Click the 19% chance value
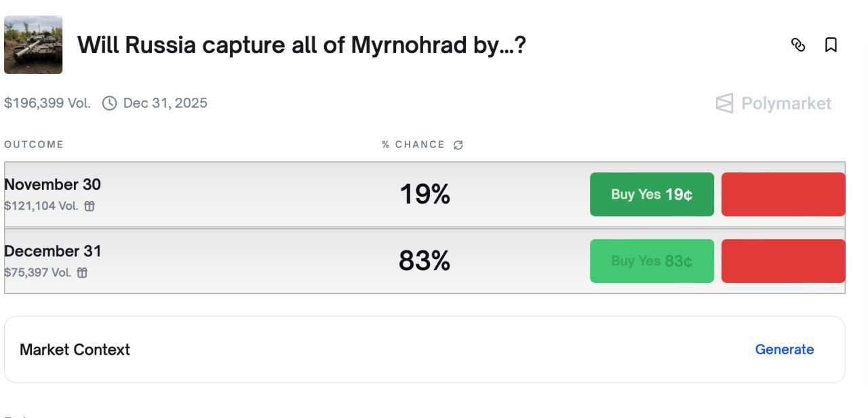 [425, 195]
